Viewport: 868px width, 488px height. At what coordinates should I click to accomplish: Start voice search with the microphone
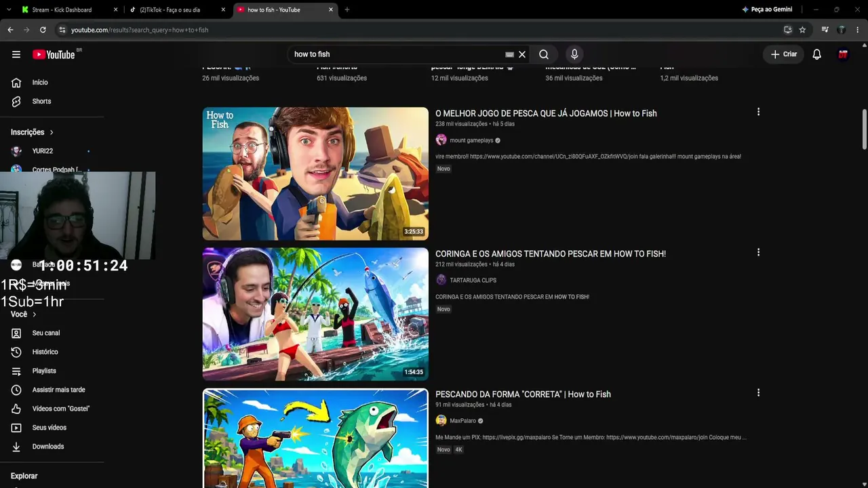click(574, 54)
